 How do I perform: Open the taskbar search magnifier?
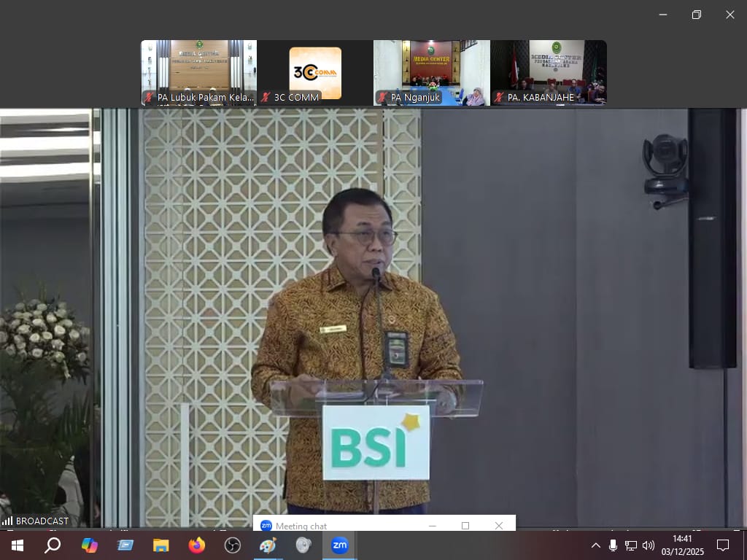53,545
